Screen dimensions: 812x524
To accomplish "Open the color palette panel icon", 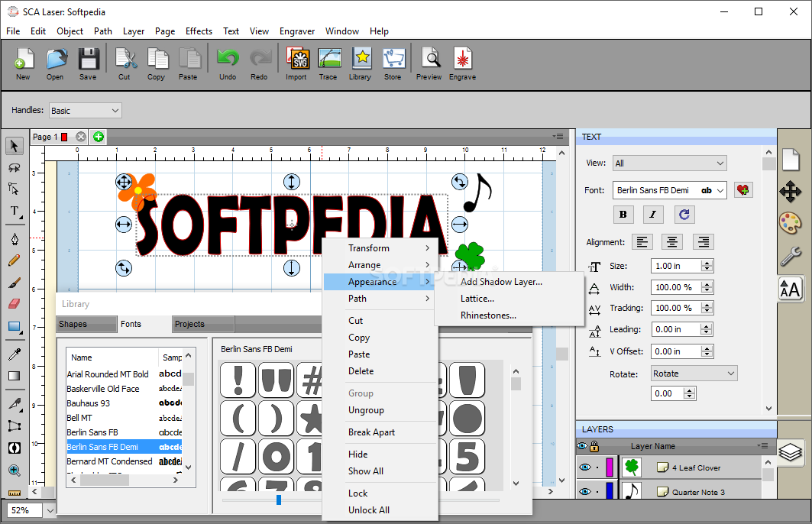I will point(791,224).
